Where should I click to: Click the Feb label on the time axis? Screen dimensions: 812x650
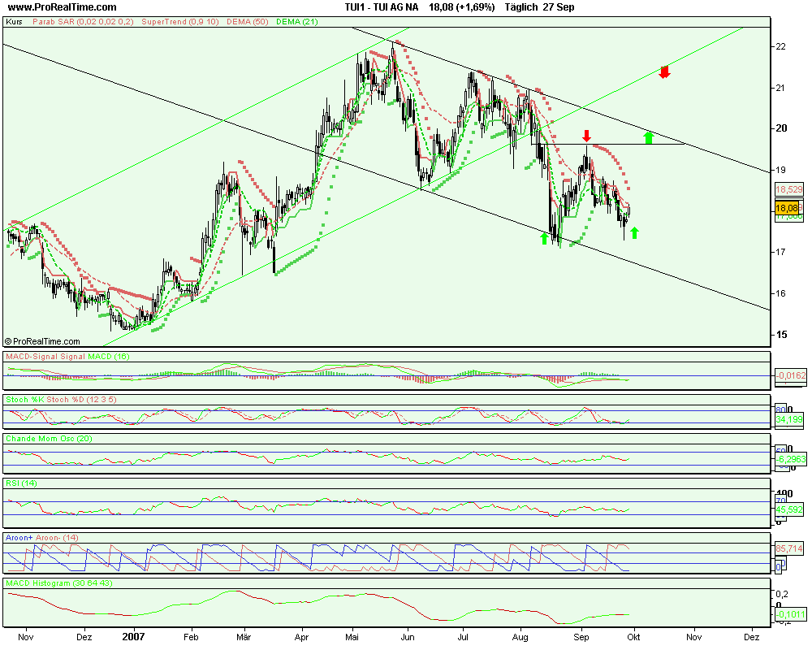coord(191,637)
